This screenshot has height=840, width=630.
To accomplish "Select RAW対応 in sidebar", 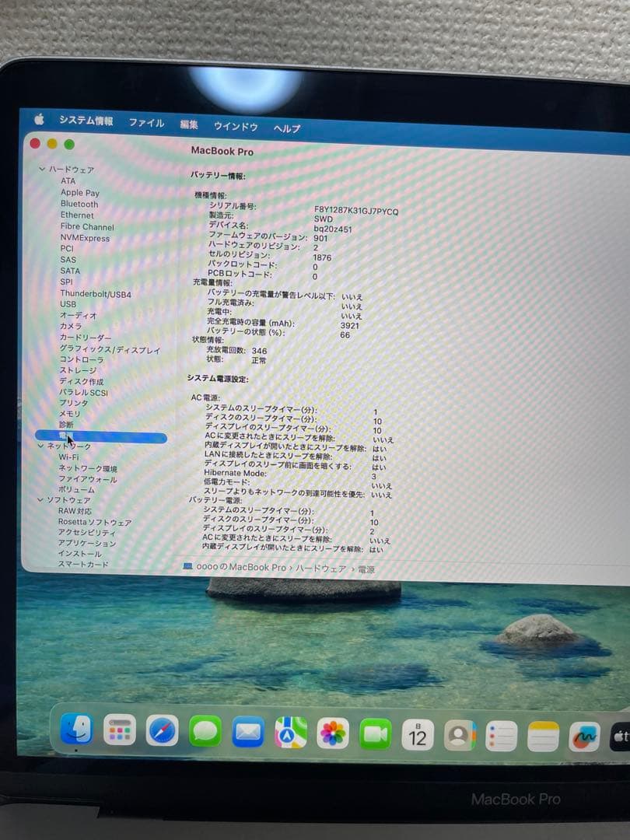I will coord(75,510).
